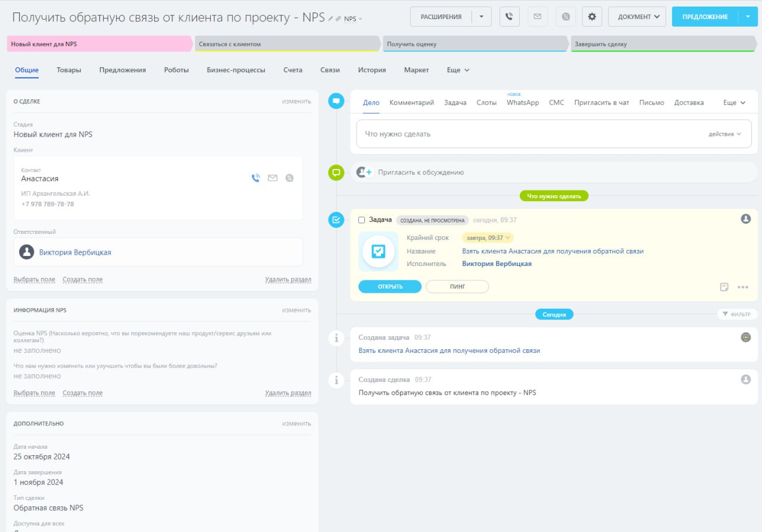Change deadline via завтра, 09:37 dropdown
The image size is (762, 532).
(488, 238)
